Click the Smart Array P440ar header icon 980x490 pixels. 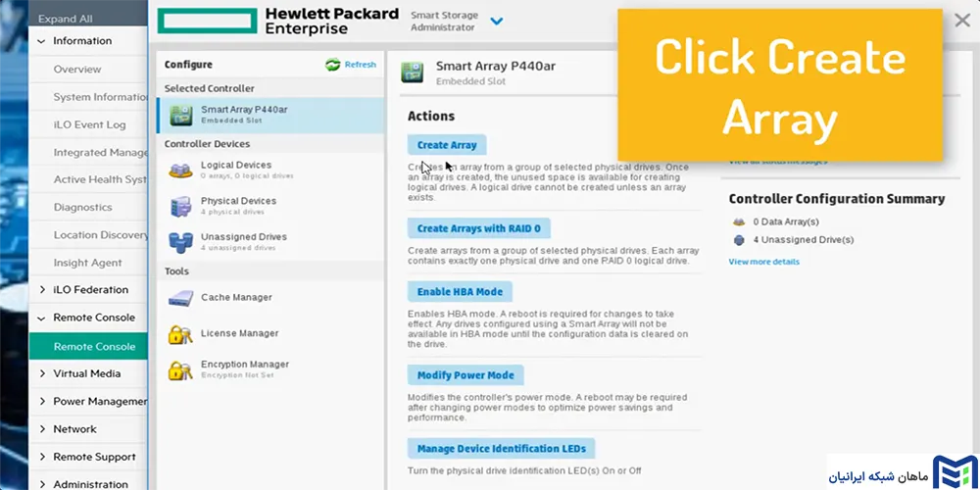tap(412, 72)
